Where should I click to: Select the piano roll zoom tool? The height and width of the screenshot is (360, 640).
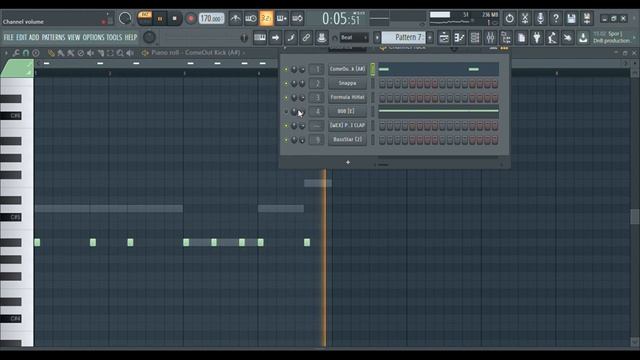coord(120,53)
